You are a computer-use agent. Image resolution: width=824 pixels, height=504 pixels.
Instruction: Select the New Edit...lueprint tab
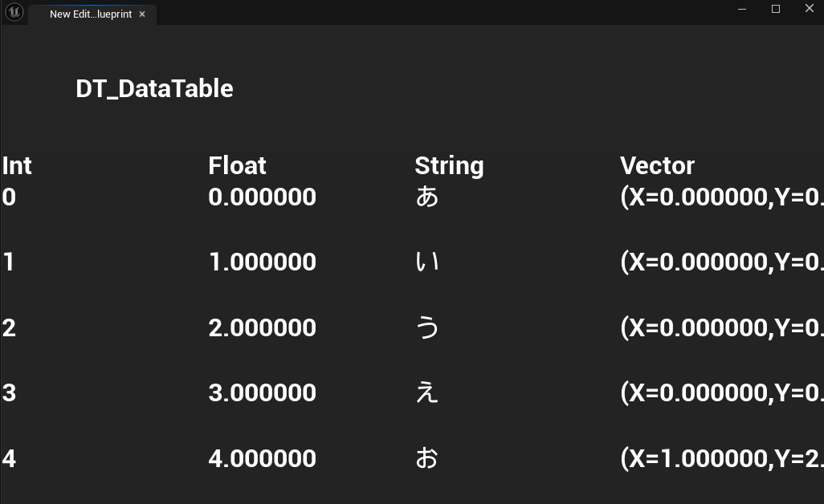tap(91, 14)
